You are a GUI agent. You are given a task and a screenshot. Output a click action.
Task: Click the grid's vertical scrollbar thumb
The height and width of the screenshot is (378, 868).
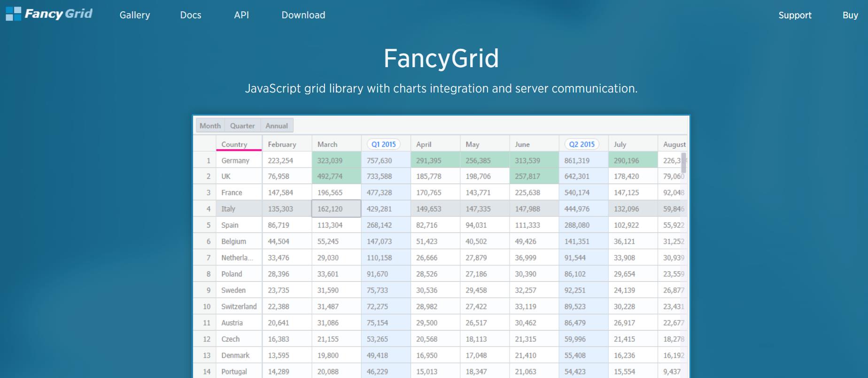(x=684, y=162)
